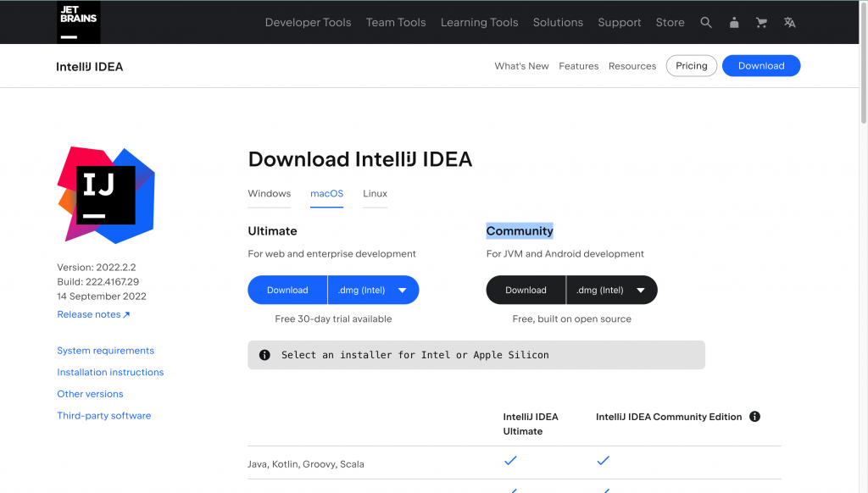
Task: Click For JVM and Android development text
Action: pos(565,253)
